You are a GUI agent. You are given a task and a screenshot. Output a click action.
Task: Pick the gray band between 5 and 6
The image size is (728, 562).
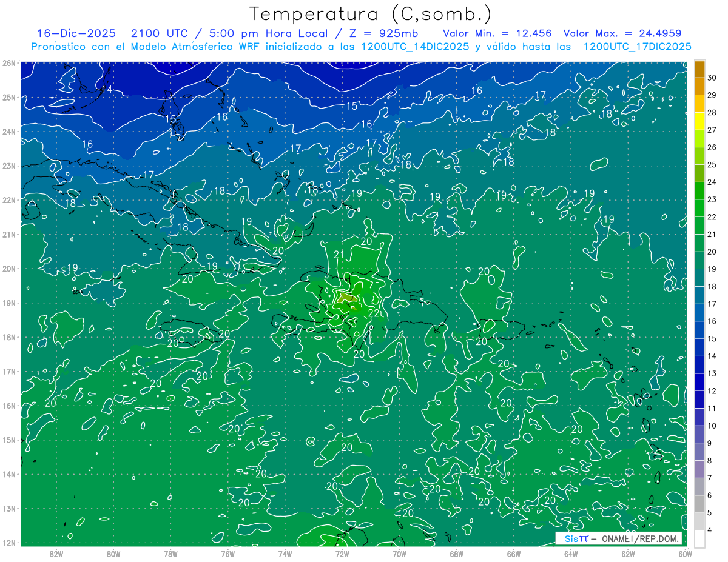(699, 504)
